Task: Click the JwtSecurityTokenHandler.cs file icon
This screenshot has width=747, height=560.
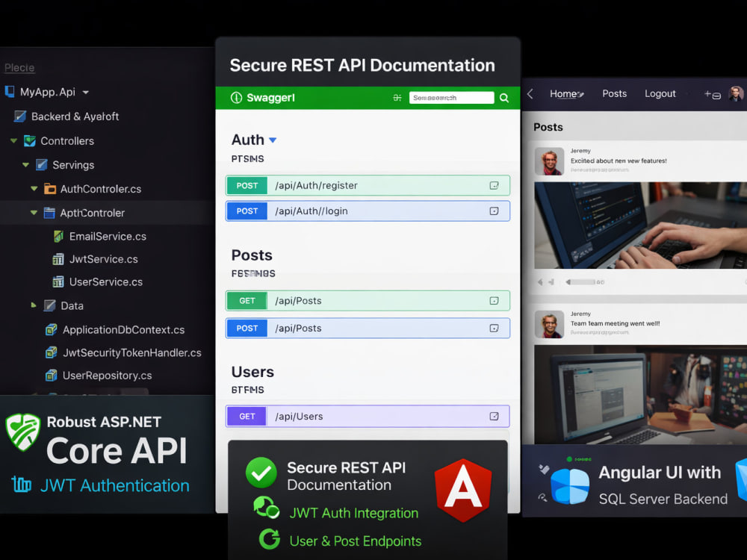Action: coord(51,352)
